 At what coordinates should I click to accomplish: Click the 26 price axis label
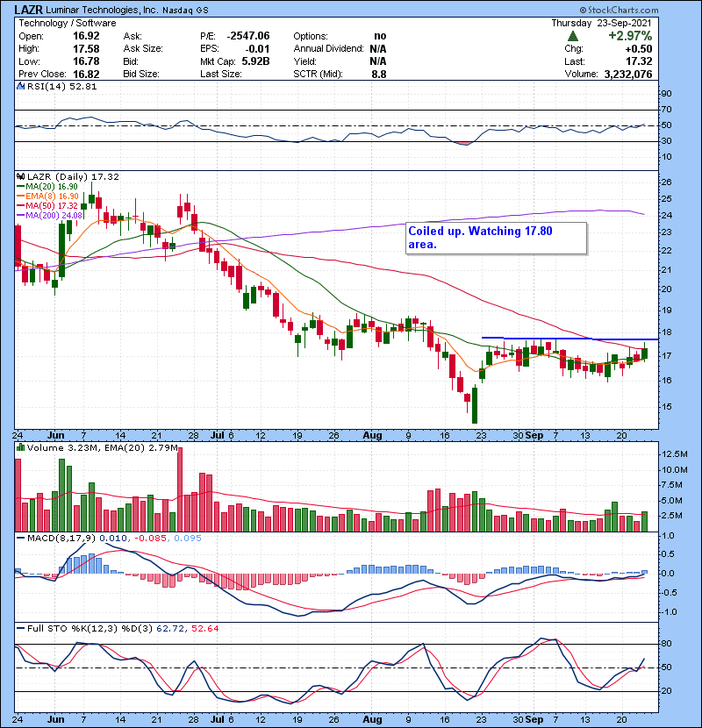(x=666, y=182)
